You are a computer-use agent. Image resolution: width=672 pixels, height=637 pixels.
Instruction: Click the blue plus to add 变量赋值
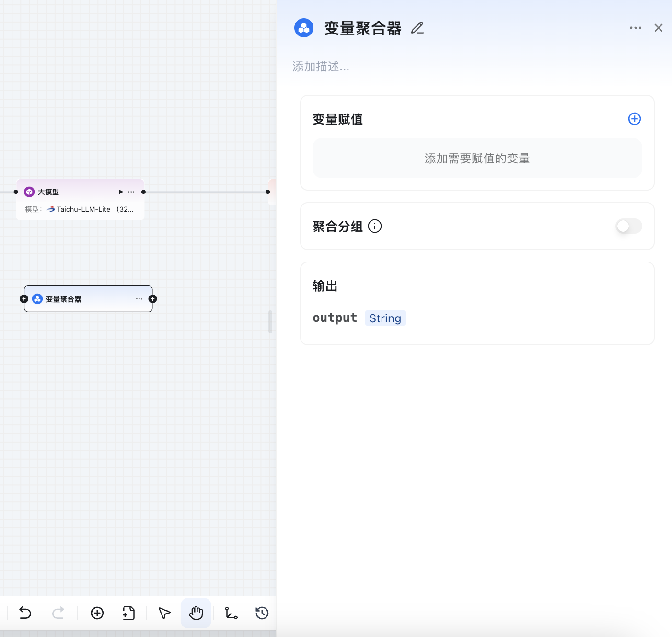(634, 119)
